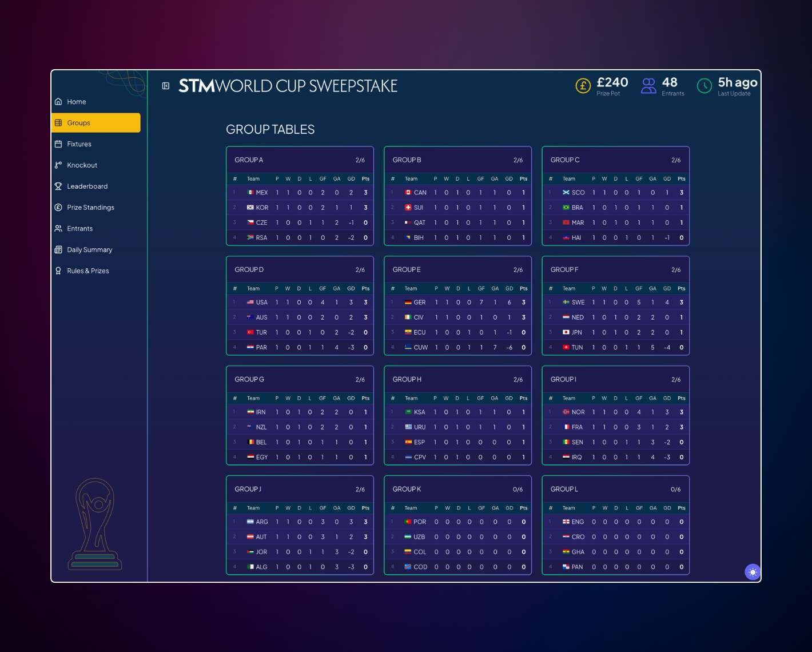Screen dimensions: 812x652
Task: Click the Fixtures calendar icon
Action: 58,144
